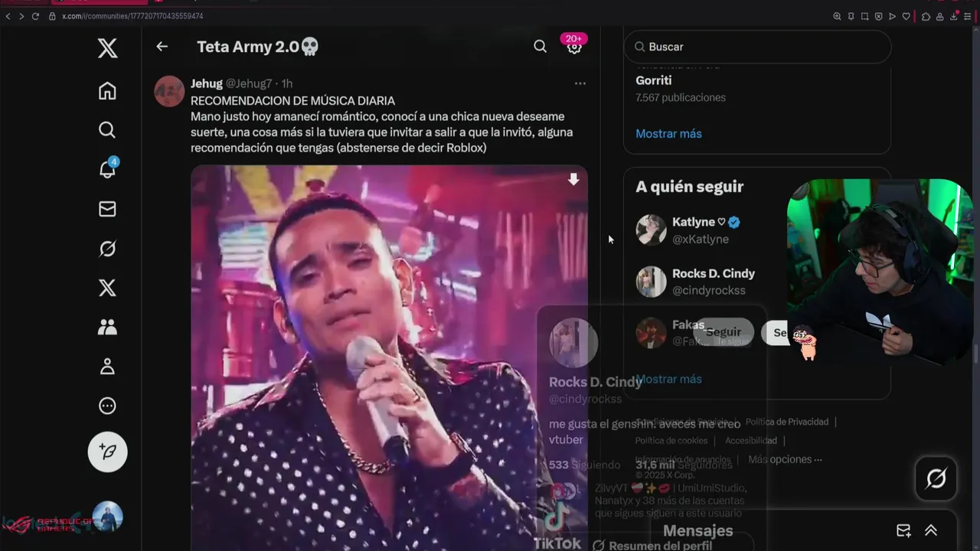Open the Home icon in the sidebar

point(107,91)
